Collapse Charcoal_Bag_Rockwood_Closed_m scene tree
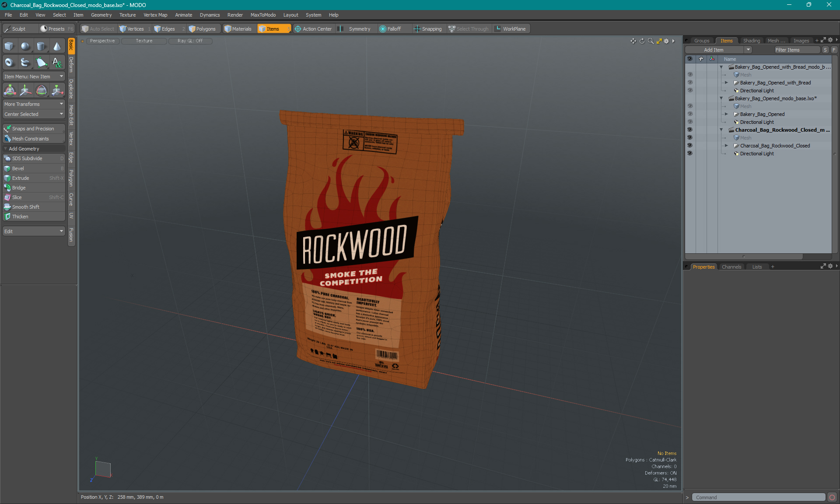 (x=721, y=130)
